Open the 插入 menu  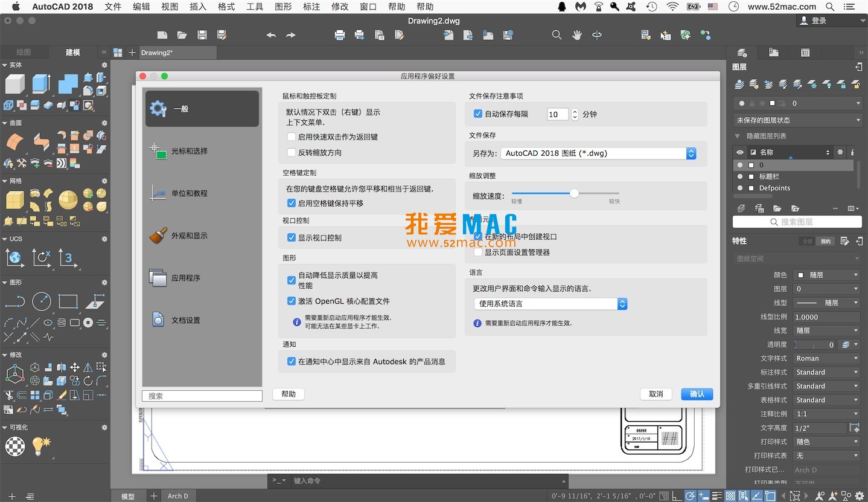198,7
